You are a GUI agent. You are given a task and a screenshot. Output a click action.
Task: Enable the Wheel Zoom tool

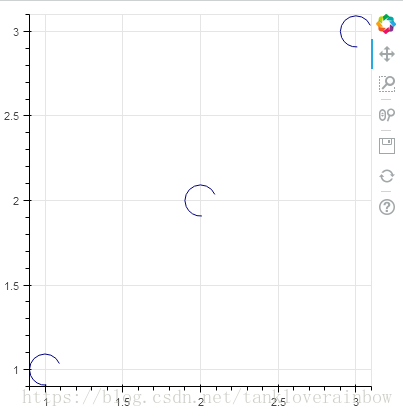pyautogui.click(x=387, y=115)
